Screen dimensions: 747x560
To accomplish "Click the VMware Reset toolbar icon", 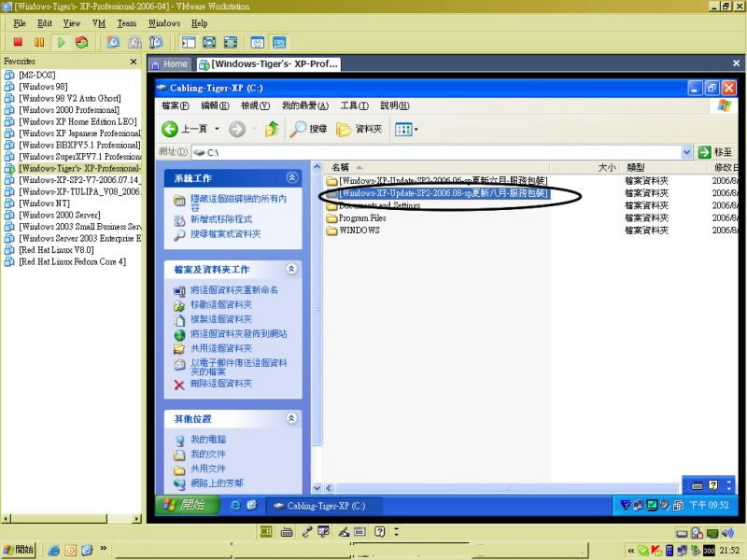I will (82, 42).
